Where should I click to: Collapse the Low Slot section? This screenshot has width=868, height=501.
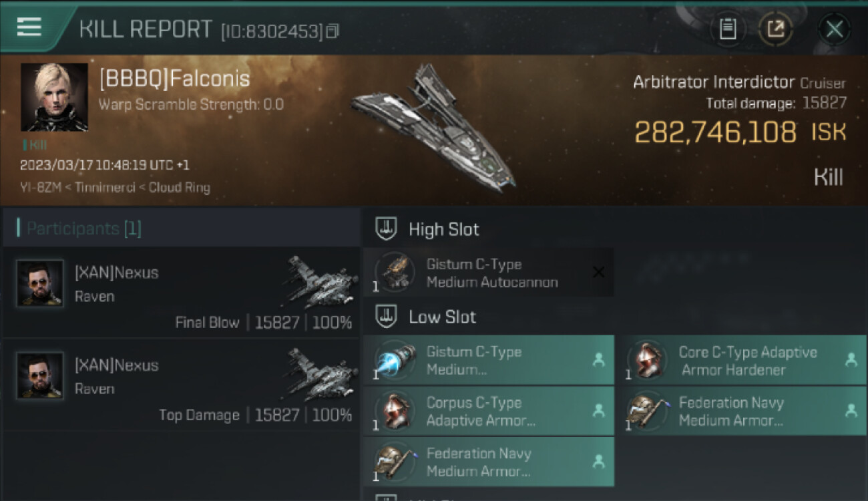(x=385, y=317)
